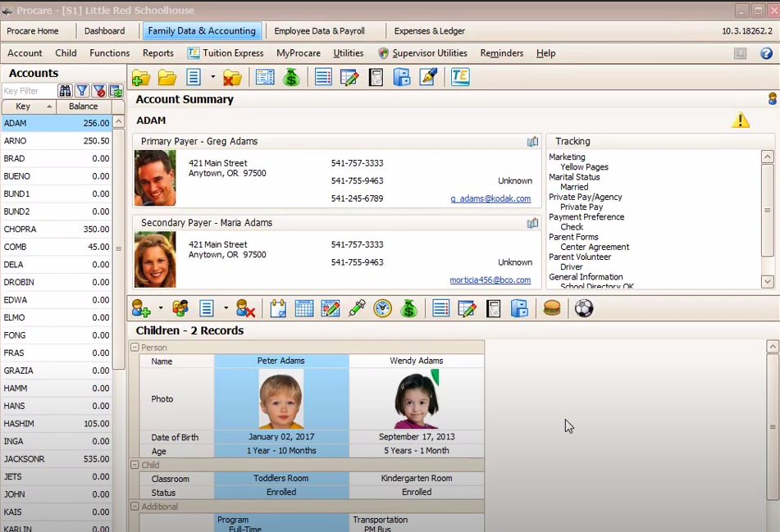Screen dimensions: 780x532
Task: Click the Secondary Payer map icon
Action: tap(532, 223)
